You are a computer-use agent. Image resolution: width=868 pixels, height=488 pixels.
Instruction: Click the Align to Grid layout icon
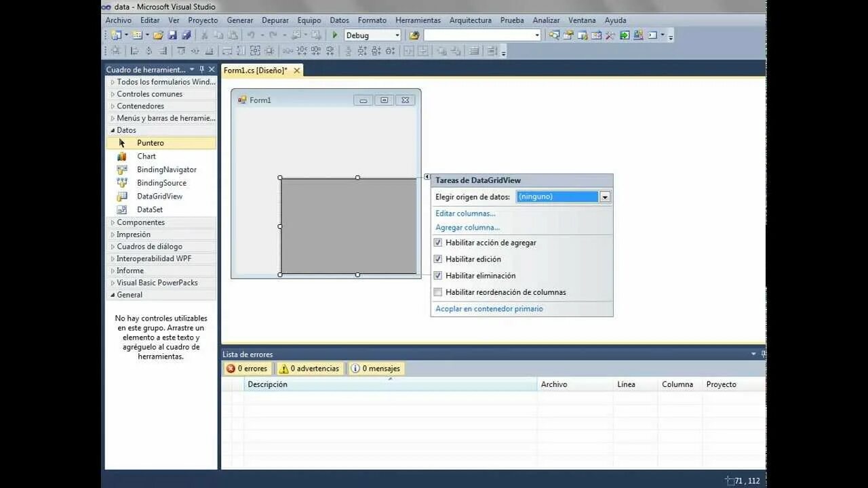tap(116, 51)
